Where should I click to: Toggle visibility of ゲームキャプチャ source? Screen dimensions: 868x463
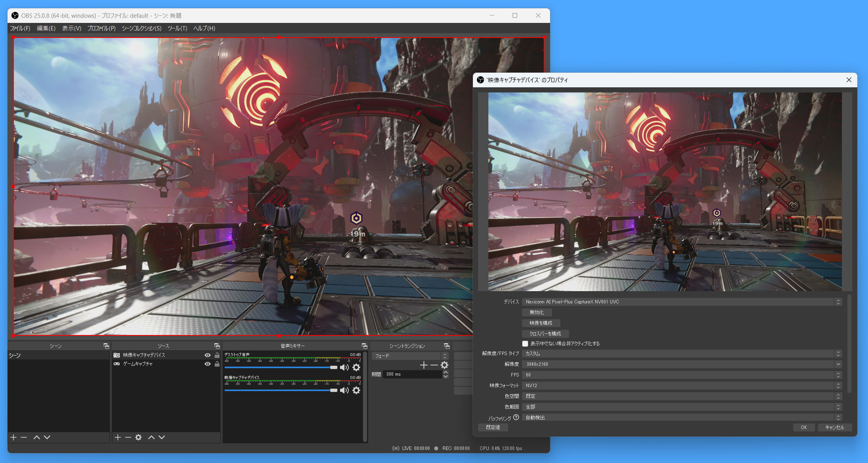coord(207,364)
